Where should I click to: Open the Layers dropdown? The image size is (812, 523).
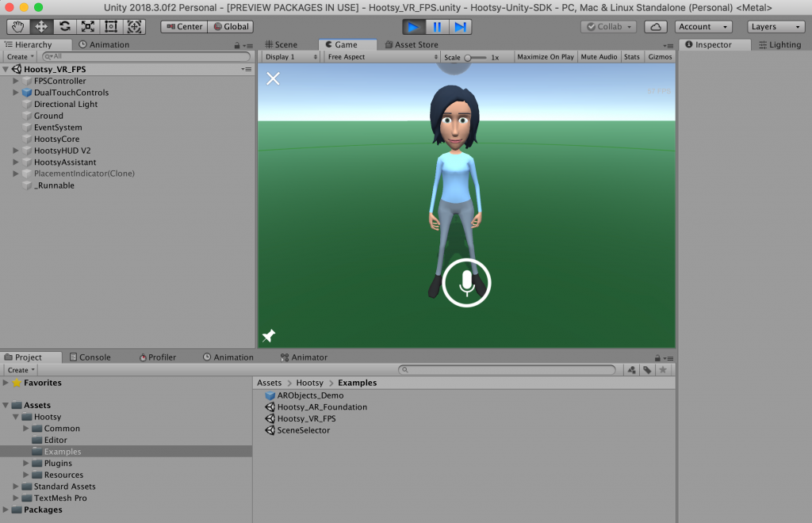[776, 26]
